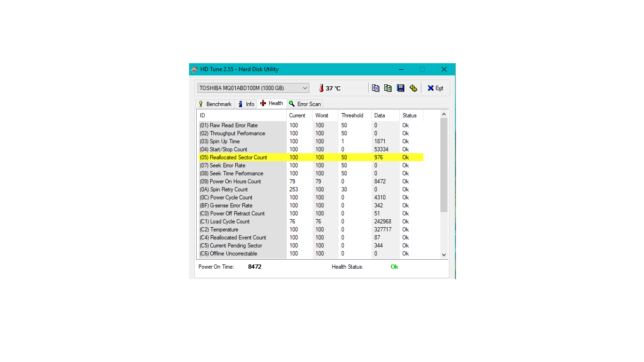This screenshot has width=644, height=362.
Task: Select the Power On Hours Count row
Action: [310, 181]
